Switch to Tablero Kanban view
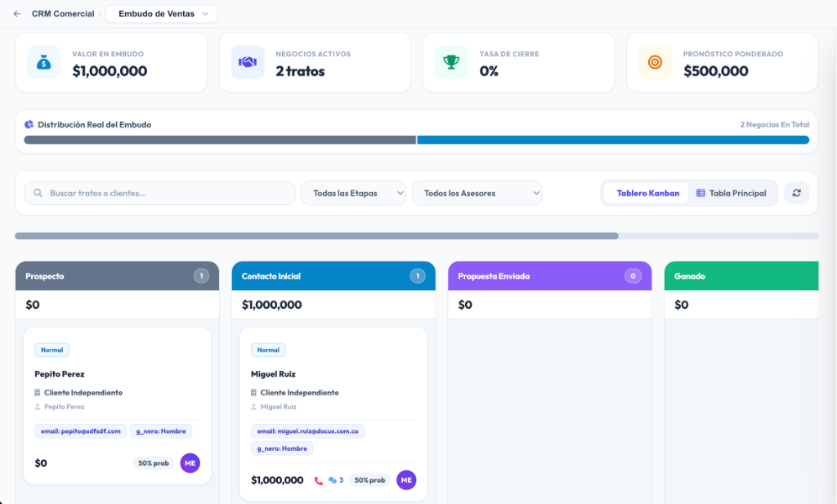This screenshot has height=504, width=837. click(x=647, y=193)
